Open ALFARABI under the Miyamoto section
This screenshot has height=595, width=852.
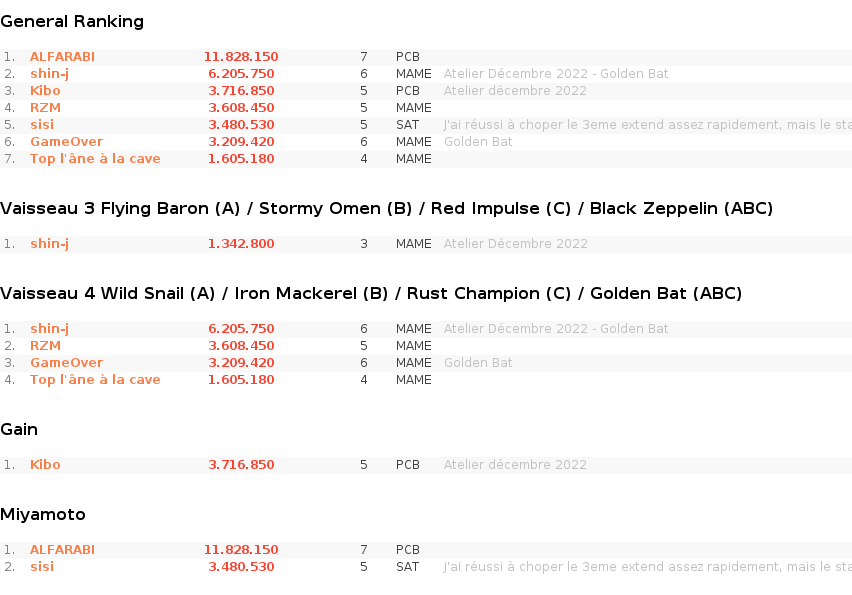point(62,549)
